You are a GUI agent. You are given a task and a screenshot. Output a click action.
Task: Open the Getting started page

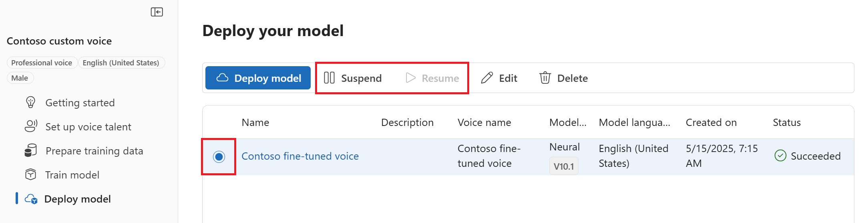(x=80, y=103)
